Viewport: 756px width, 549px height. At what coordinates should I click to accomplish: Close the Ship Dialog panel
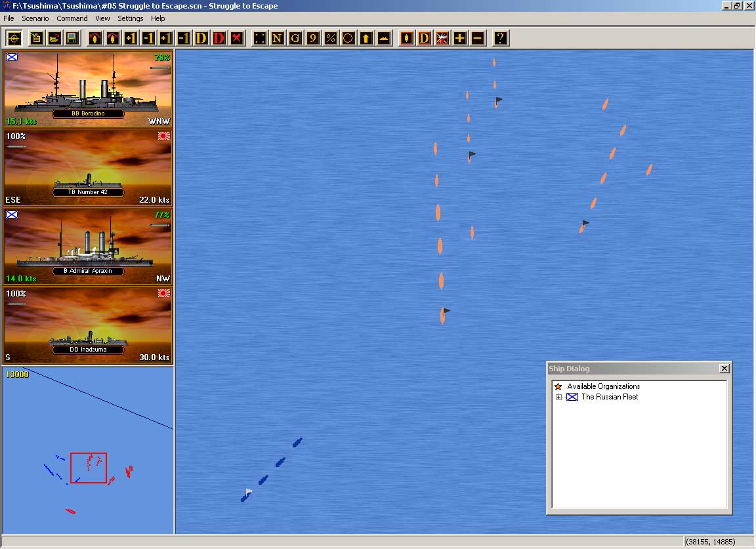(724, 369)
